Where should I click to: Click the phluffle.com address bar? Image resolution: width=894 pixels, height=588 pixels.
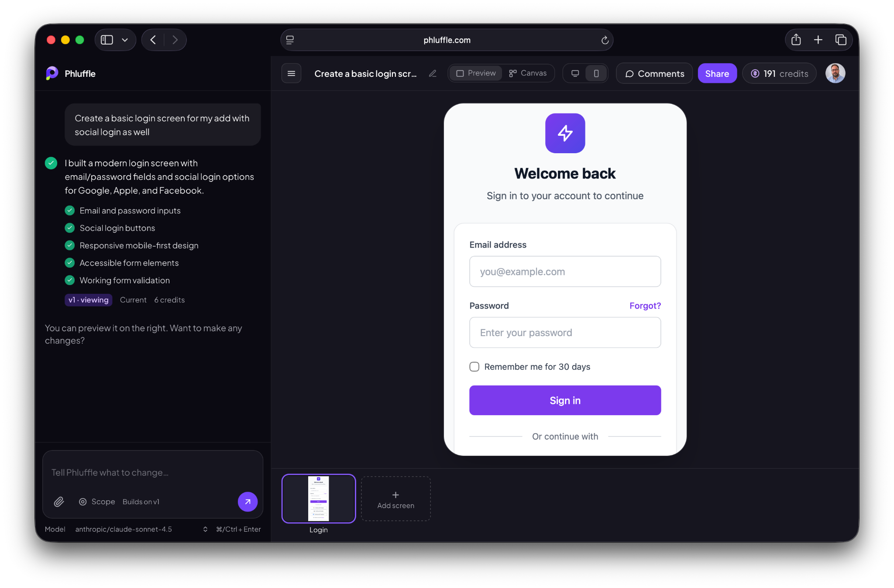pos(447,40)
